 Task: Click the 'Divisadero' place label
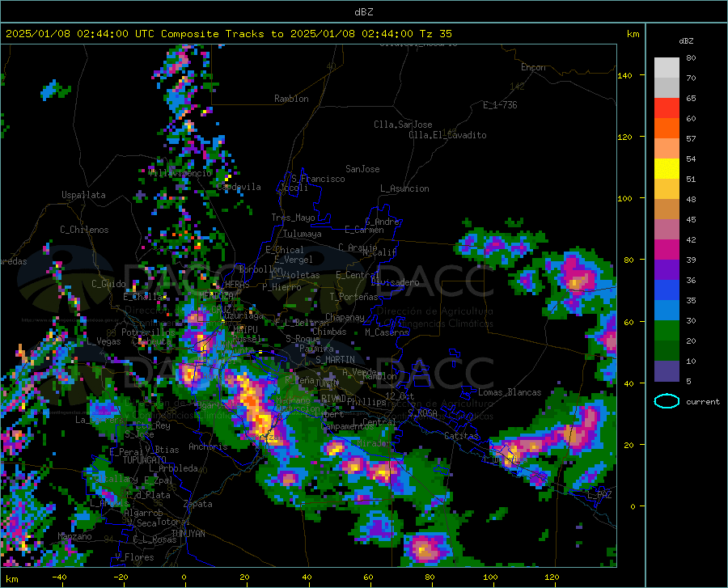coord(395,282)
